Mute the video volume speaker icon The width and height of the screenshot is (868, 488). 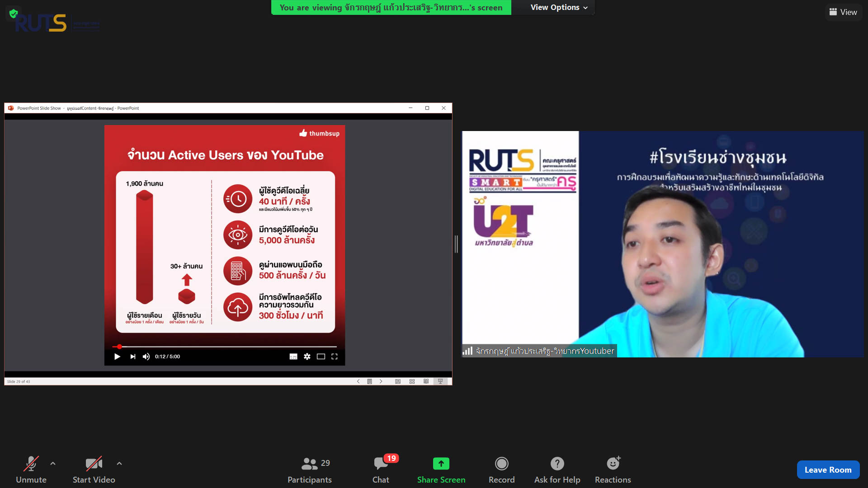[146, 357]
